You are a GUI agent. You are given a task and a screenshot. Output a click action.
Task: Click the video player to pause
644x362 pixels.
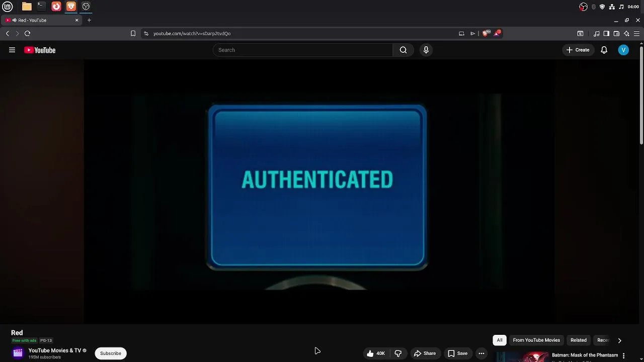click(319, 191)
